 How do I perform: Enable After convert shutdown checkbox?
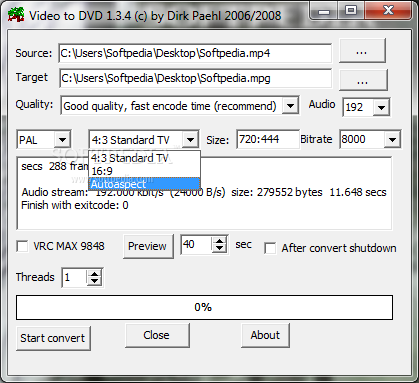(270, 248)
